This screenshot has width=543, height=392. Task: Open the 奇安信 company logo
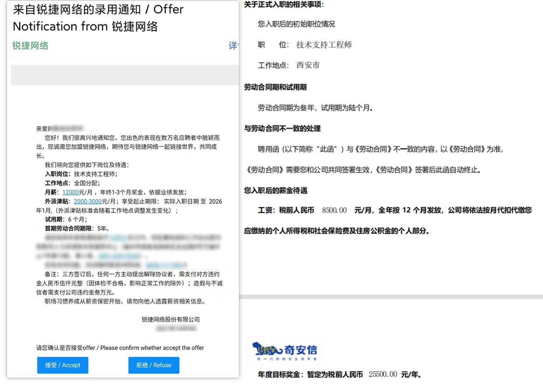(x=285, y=350)
